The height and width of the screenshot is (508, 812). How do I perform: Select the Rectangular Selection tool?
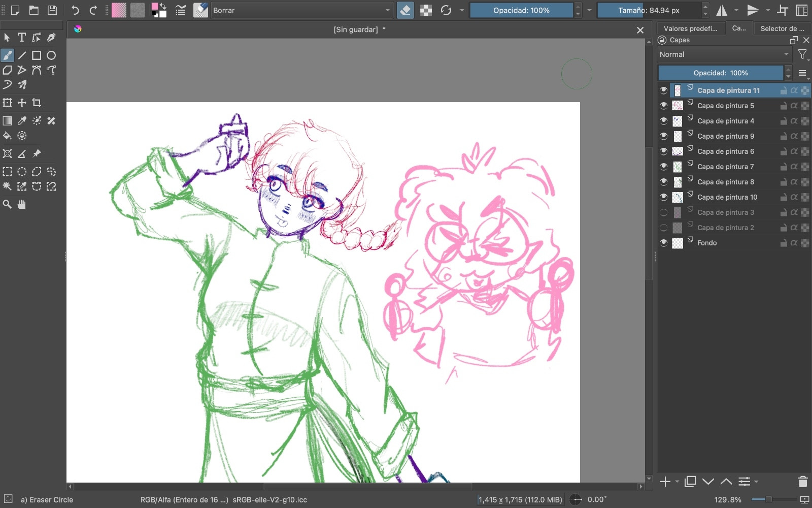click(x=7, y=172)
